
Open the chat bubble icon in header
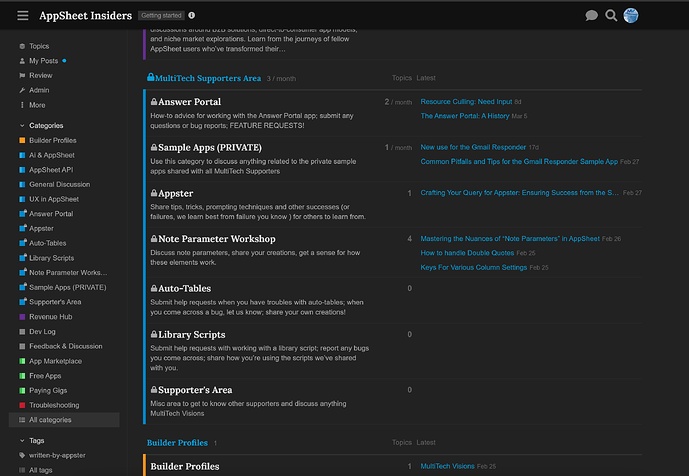tap(591, 16)
